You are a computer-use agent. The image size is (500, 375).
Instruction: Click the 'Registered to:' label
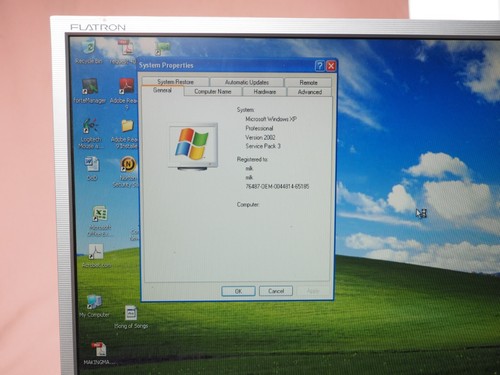[252, 159]
